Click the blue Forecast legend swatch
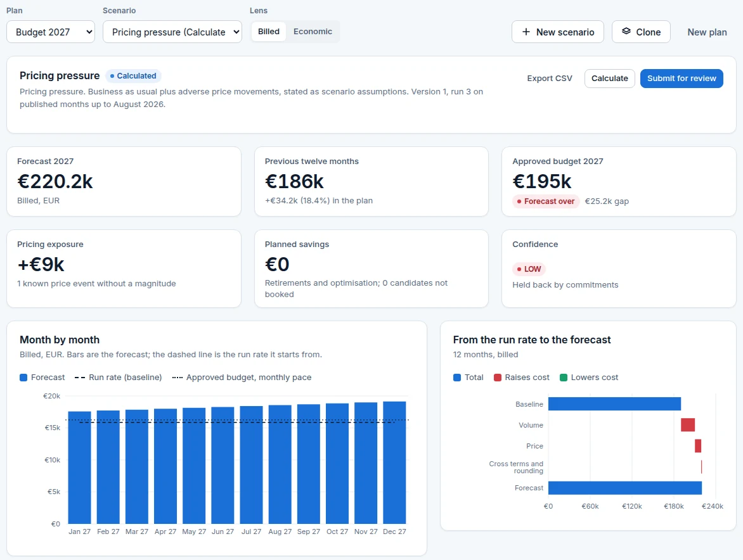Image resolution: width=743 pixels, height=560 pixels. coord(23,378)
